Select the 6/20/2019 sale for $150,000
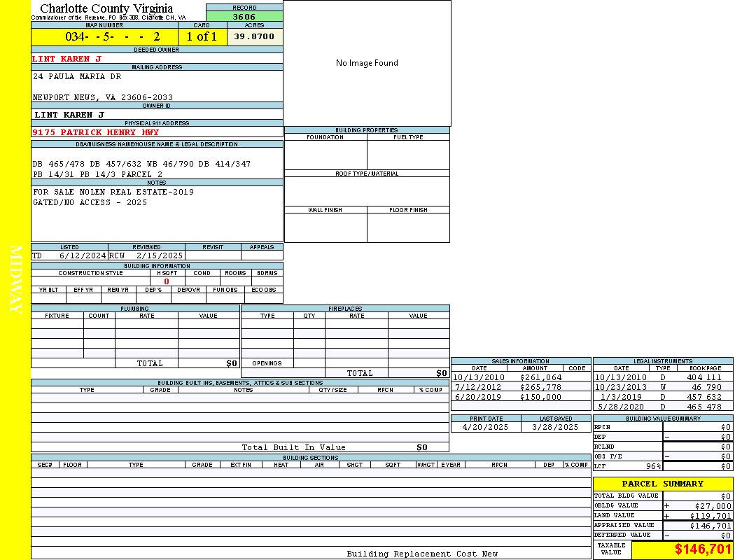The image size is (735, 560). click(507, 397)
